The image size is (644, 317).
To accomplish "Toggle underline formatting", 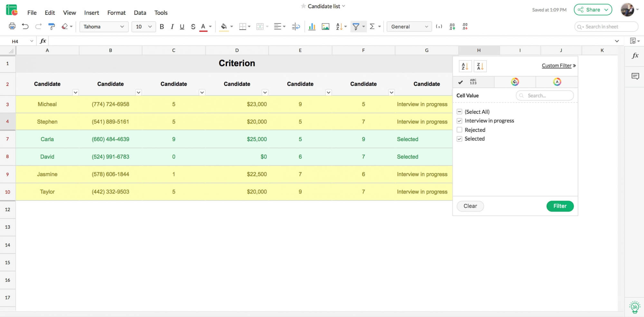I will 182,27.
